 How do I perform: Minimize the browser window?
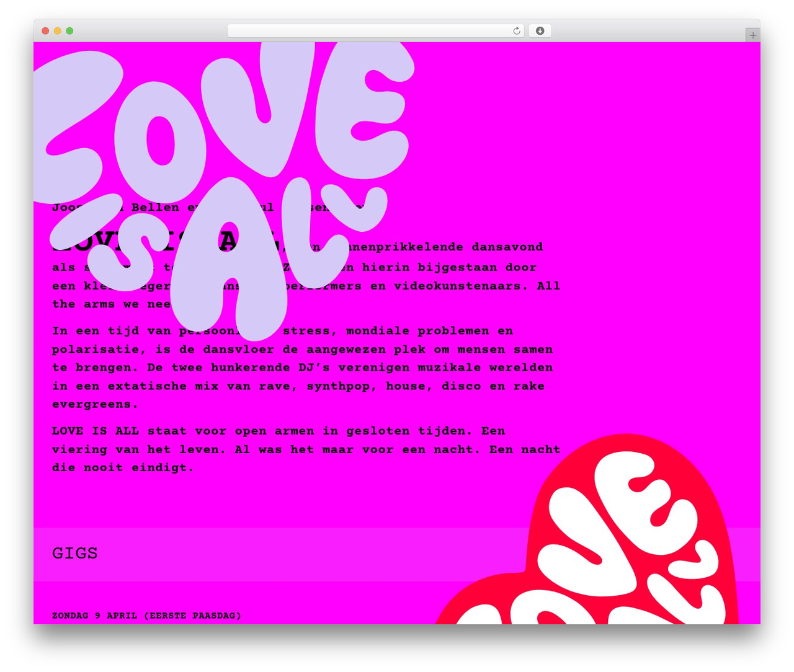(x=58, y=31)
